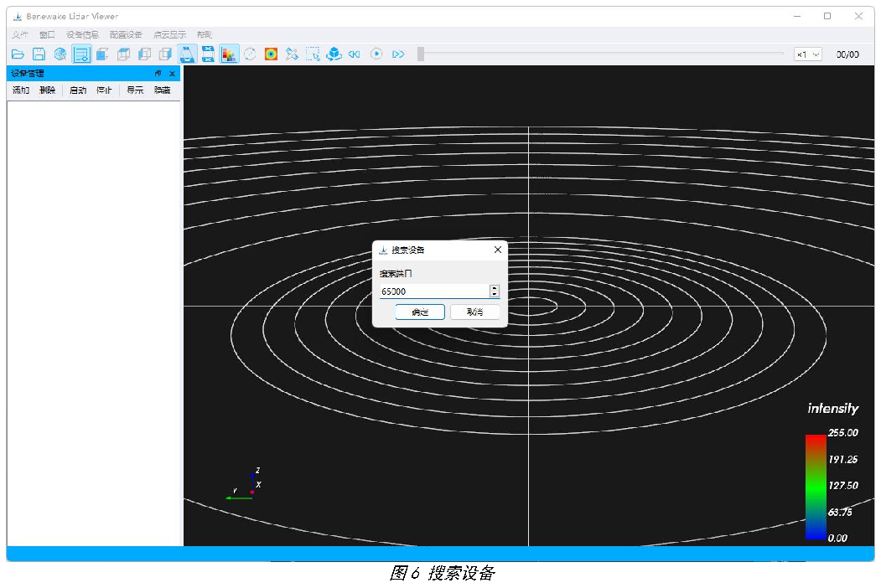Click the playback progress slider handle
This screenshot has width=881, height=588.
(x=420, y=54)
